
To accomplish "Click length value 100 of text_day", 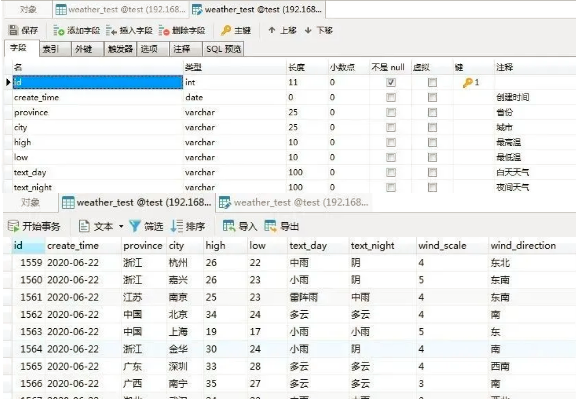I will (295, 173).
